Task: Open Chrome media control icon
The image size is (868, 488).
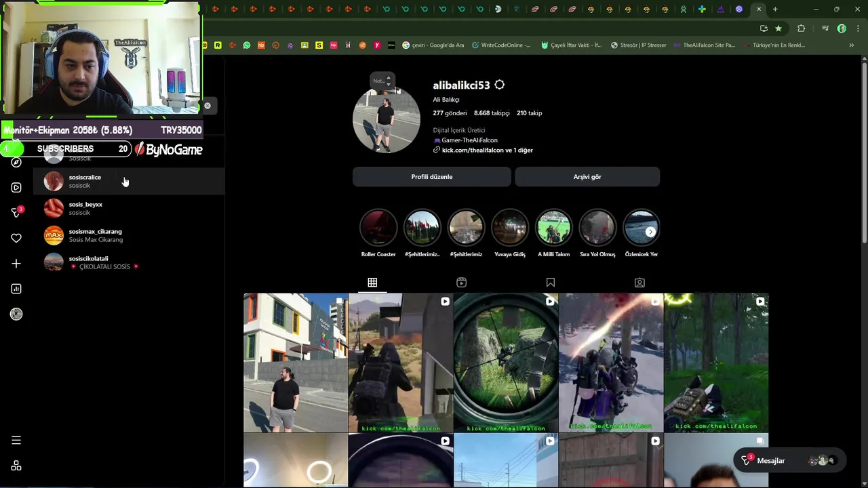Action: (x=825, y=28)
